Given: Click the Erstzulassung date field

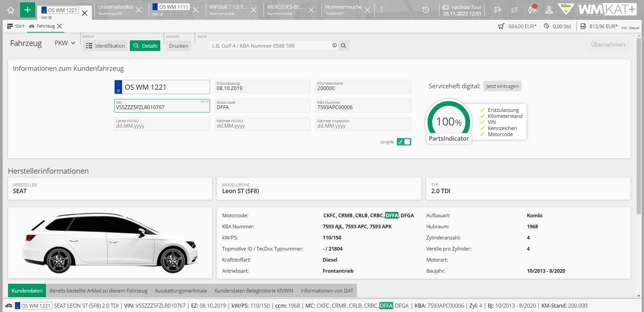Looking at the screenshot, I should click(x=263, y=86).
